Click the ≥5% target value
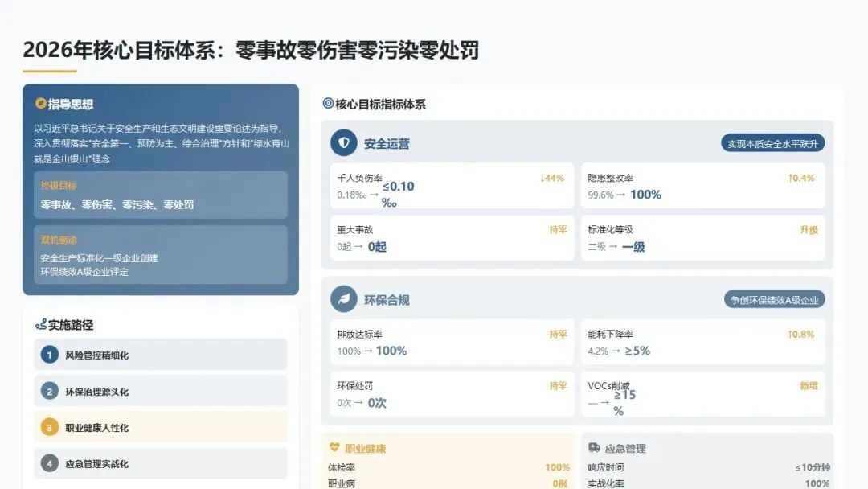This screenshot has width=868, height=489. click(x=637, y=351)
